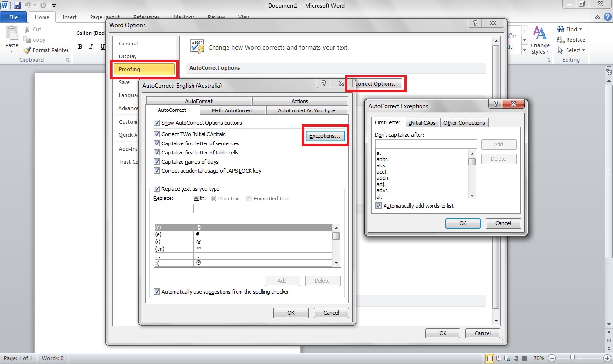Click the Save icon in Quick Access Toolbar
The image size is (613, 364).
click(17, 6)
